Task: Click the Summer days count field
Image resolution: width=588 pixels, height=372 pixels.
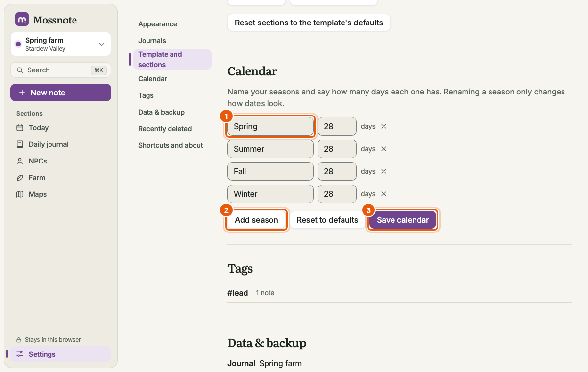Action: click(x=337, y=149)
